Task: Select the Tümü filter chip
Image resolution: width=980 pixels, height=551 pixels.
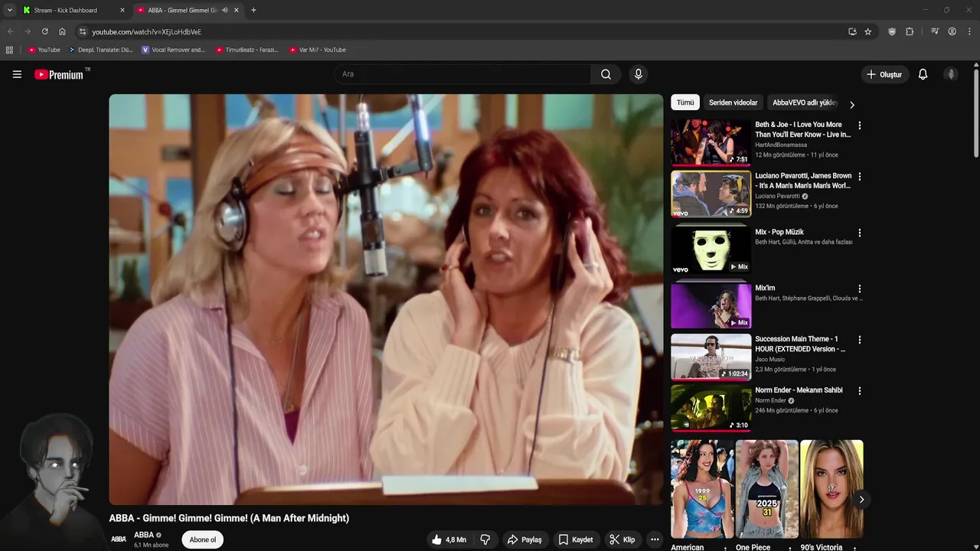Action: click(685, 103)
